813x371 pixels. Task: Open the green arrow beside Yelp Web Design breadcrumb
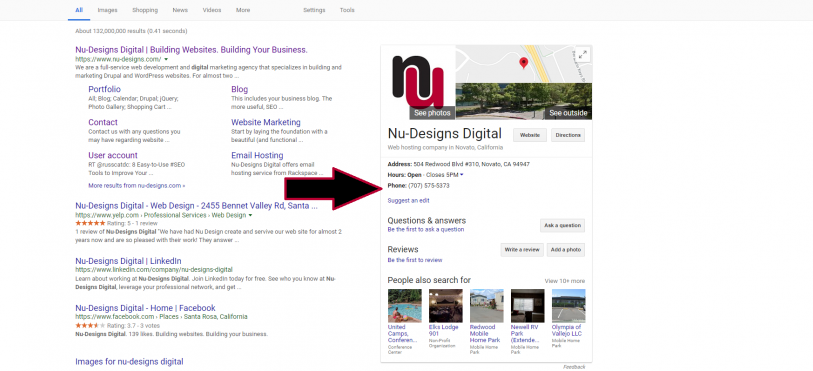coord(250,215)
